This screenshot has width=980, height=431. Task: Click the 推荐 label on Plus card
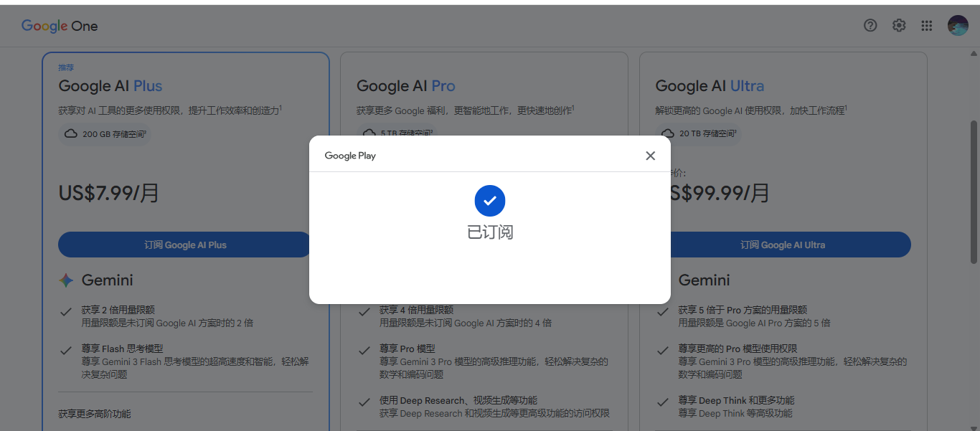tap(66, 67)
